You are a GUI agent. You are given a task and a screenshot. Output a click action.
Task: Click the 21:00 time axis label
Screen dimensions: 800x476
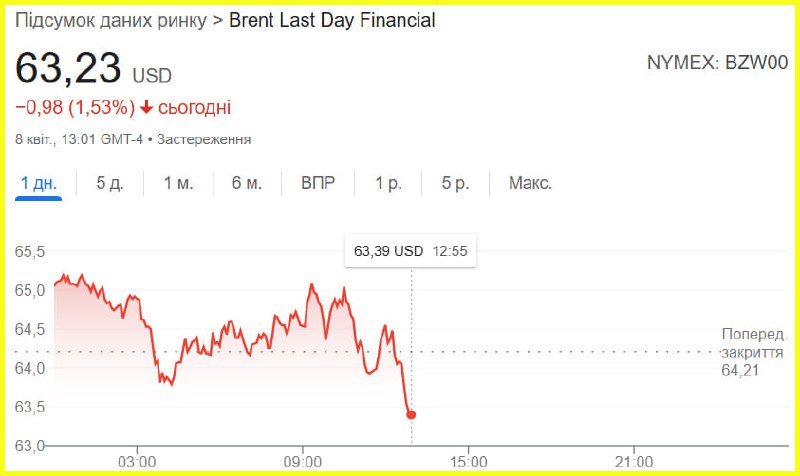(x=634, y=461)
